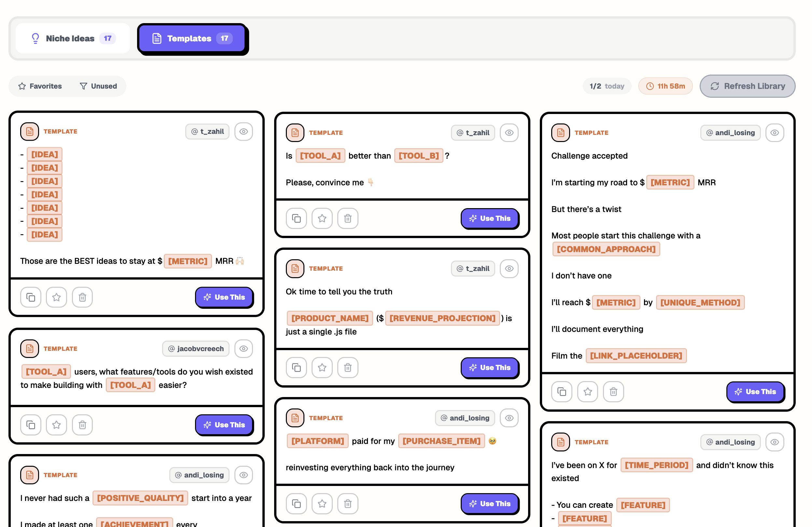This screenshot has width=812, height=527.
Task: Click the 11h 58m timer badge
Action: (665, 86)
